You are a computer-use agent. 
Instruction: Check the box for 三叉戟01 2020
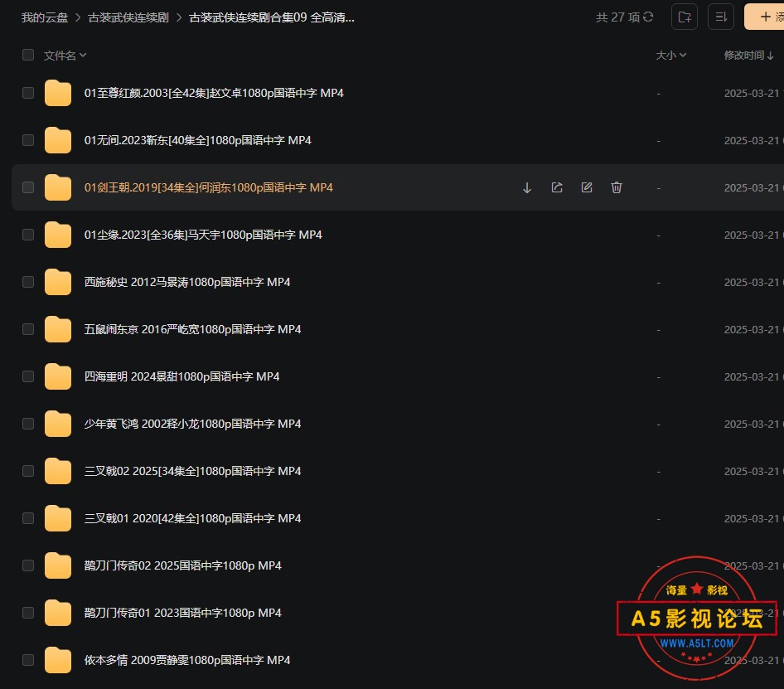click(28, 518)
